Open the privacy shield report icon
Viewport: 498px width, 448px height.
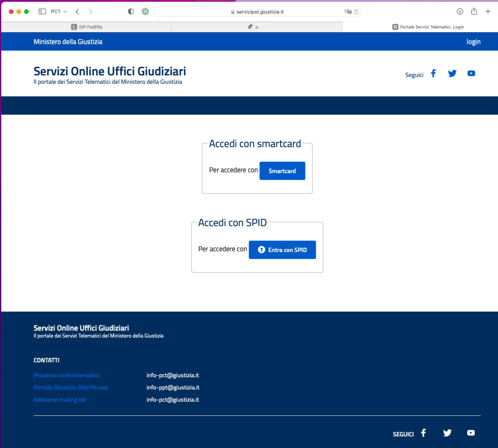(x=131, y=12)
